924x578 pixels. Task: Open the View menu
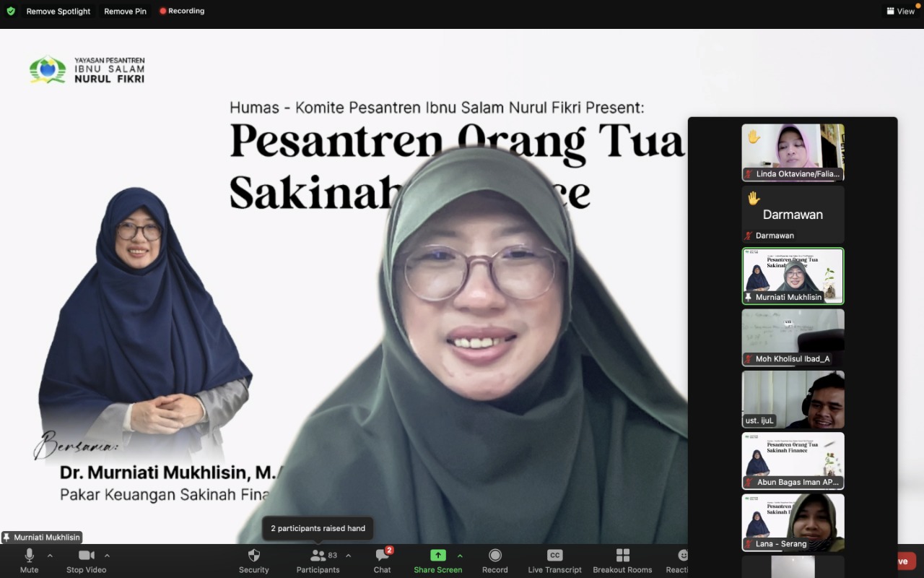point(900,12)
